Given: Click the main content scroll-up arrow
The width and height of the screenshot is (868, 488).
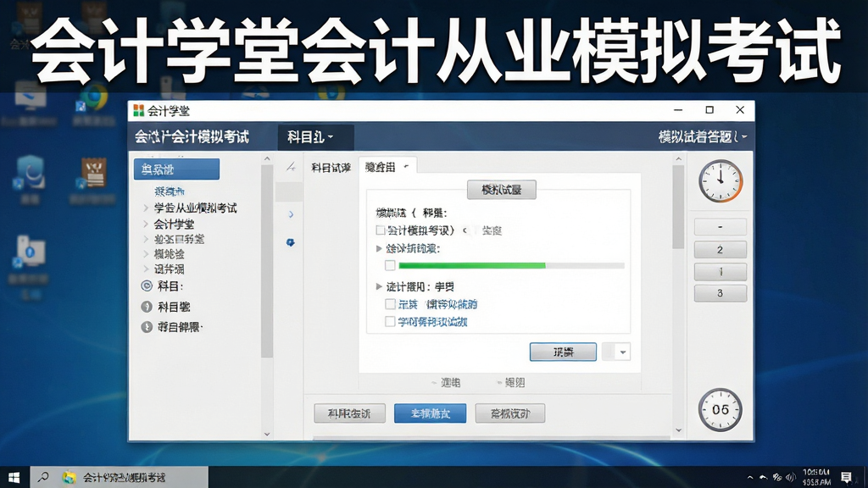Looking at the screenshot, I should tap(679, 158).
